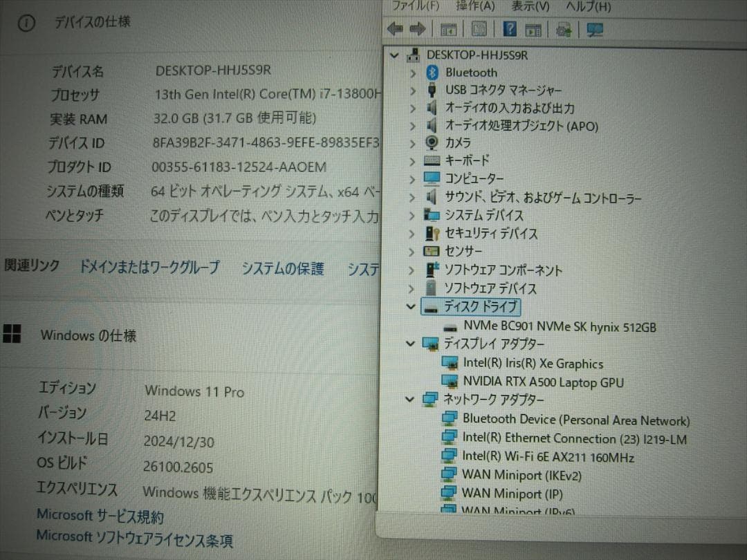The height and width of the screenshot is (560, 747).
Task: Collapse the DESKTOP-HHJ5S9R root node
Action: point(394,55)
